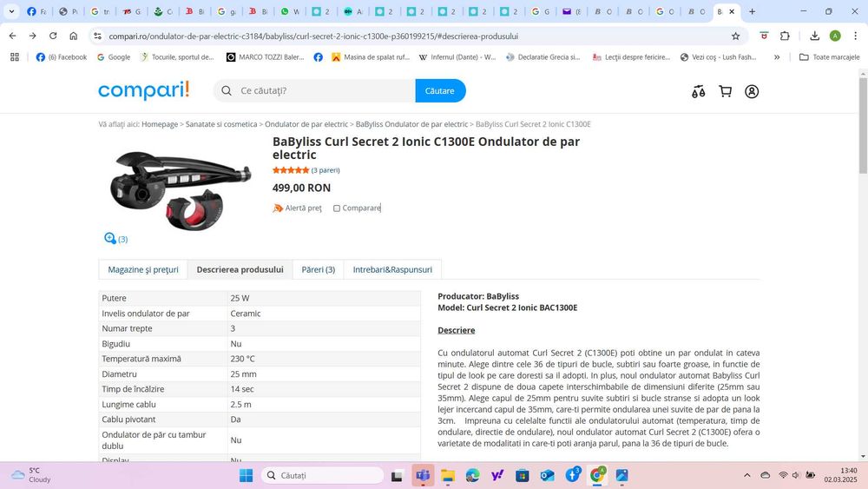Image resolution: width=868 pixels, height=489 pixels.
Task: Click the page vertical scrollbar thumb
Action: pos(863,126)
